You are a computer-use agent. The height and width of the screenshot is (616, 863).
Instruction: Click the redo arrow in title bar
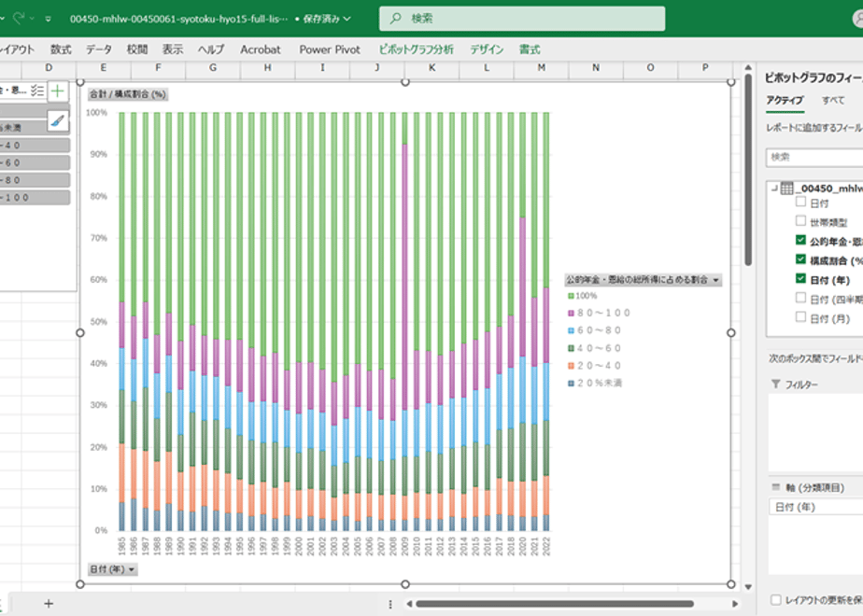point(18,18)
